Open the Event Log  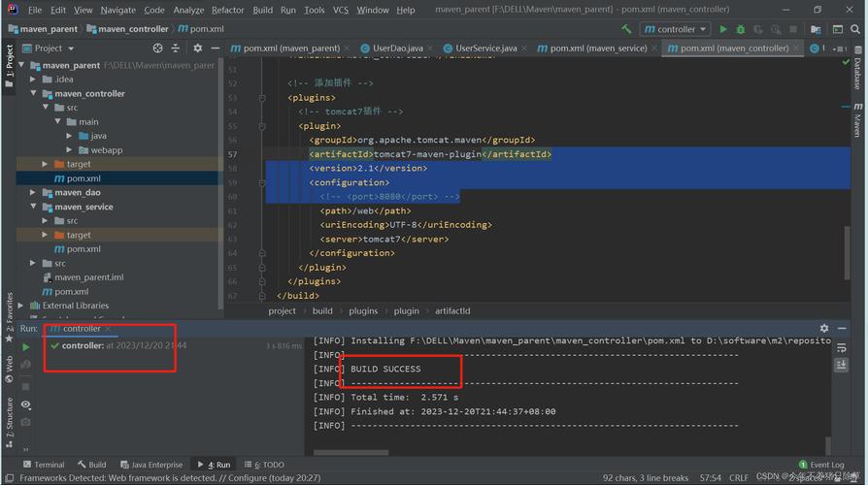tap(821, 465)
